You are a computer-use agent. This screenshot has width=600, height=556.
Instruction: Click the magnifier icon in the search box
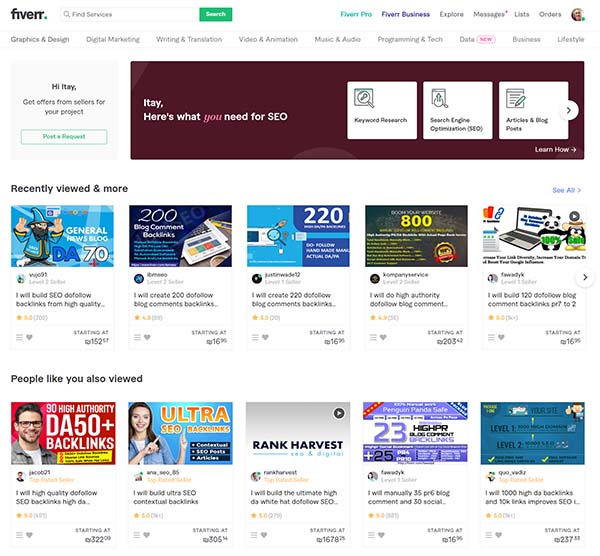(67, 14)
